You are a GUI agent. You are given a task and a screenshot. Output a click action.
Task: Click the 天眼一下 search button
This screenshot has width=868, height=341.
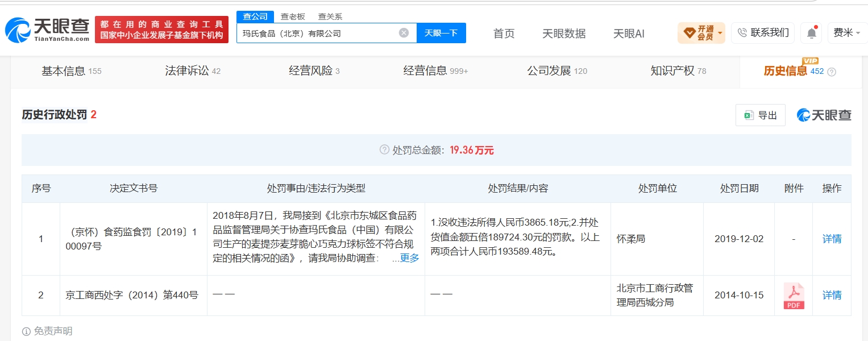click(441, 33)
